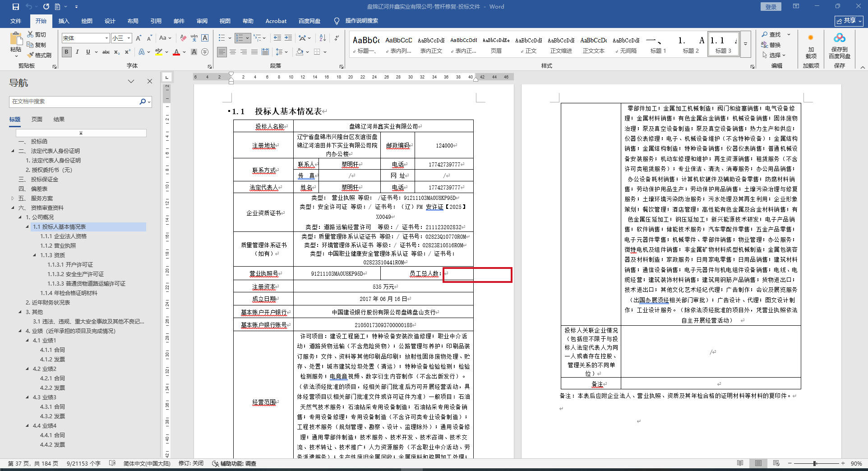Click the Sort (A-Z) icon
This screenshot has width=868, height=471.
(323, 38)
